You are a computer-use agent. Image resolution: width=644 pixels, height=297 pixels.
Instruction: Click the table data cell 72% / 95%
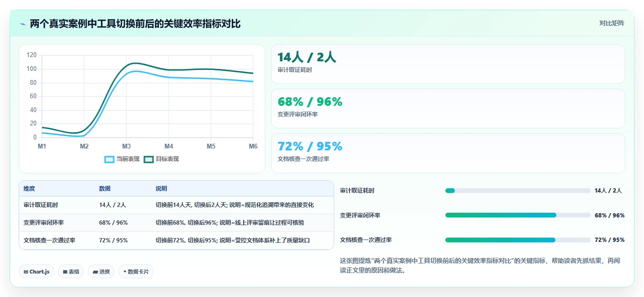[x=113, y=240]
